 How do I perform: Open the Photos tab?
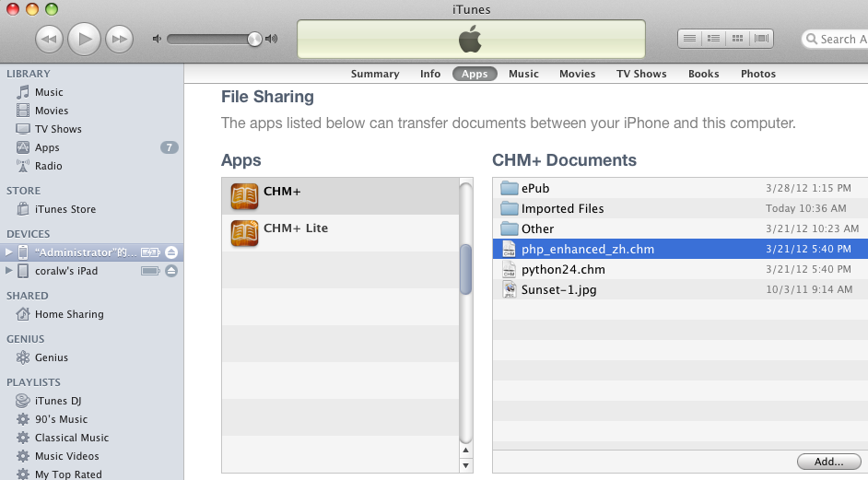757,74
